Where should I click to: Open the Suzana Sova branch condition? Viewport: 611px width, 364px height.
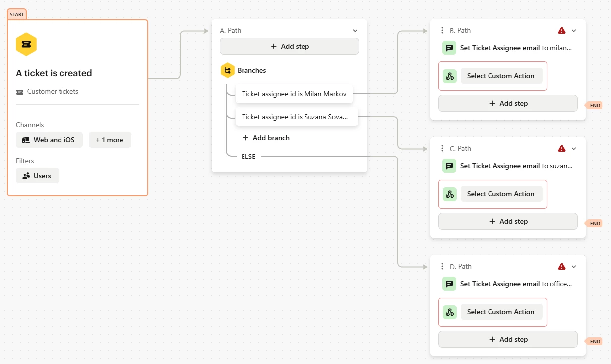(297, 117)
